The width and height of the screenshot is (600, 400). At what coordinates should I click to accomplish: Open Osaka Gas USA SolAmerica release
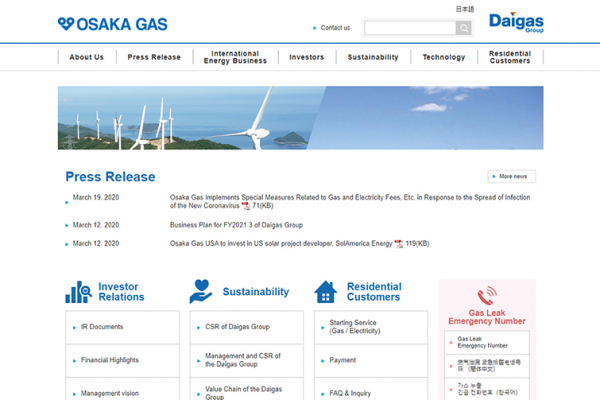[281, 244]
